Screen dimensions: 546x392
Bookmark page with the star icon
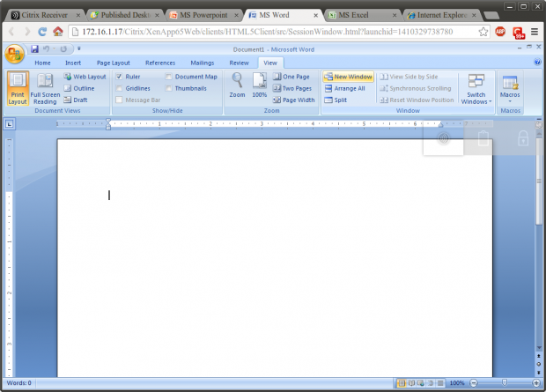coord(483,32)
